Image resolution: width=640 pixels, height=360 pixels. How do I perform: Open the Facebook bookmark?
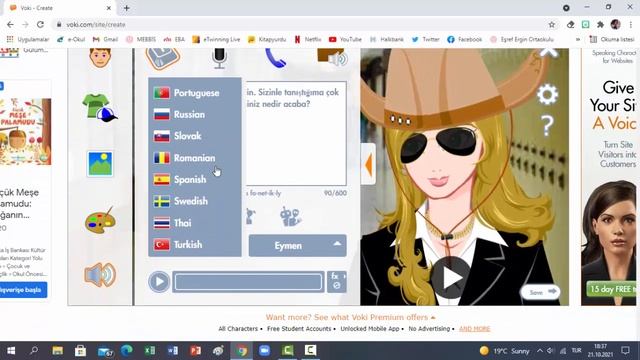[x=464, y=40]
